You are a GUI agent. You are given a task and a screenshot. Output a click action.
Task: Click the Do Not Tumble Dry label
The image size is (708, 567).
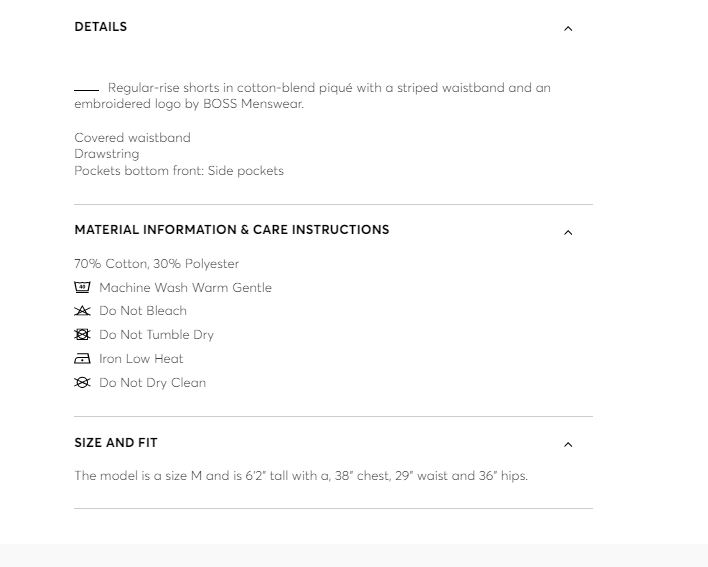(156, 335)
